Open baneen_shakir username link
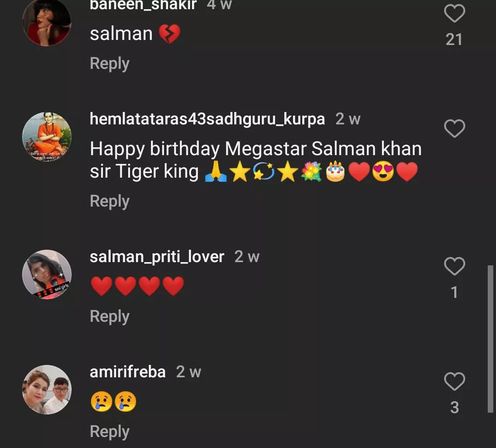 click(143, 6)
